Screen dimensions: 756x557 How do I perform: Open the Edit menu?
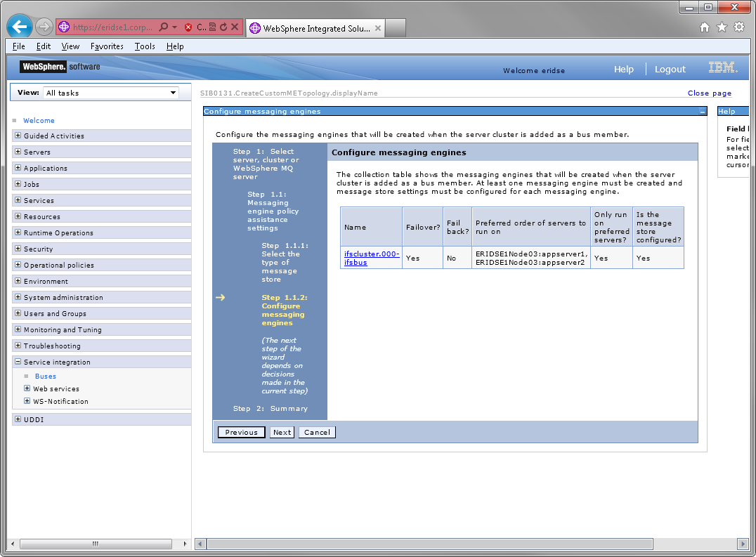coord(44,46)
